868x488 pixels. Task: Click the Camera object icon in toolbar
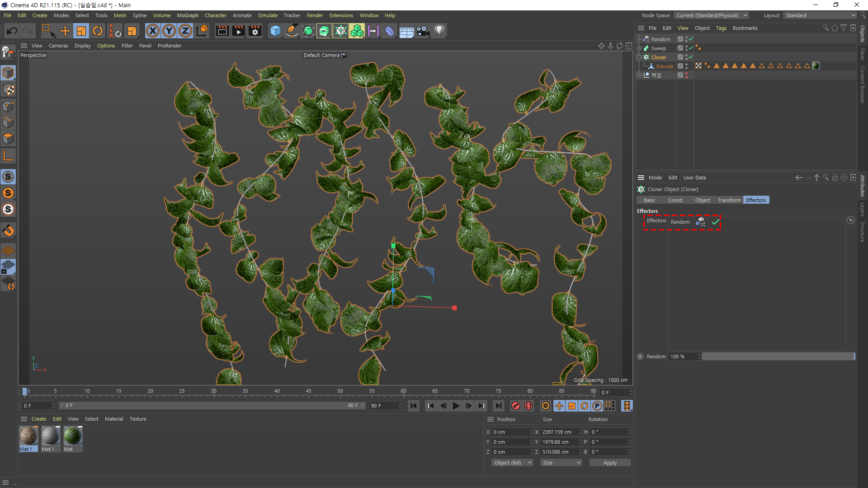pyautogui.click(x=423, y=31)
